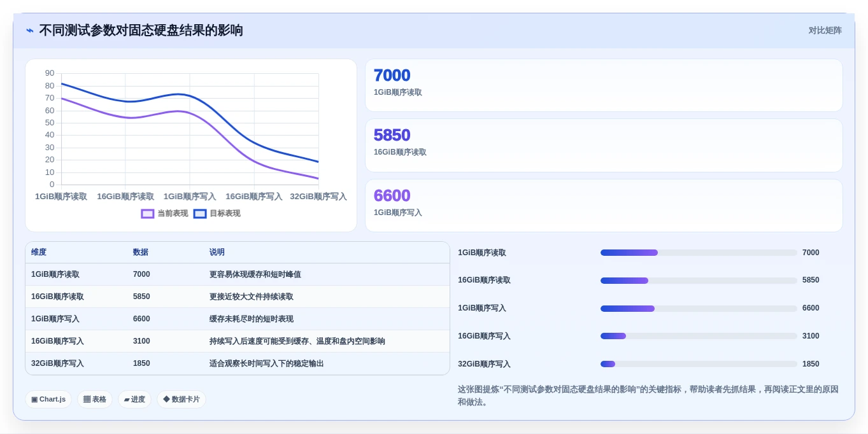
Task: Click the 16GiB顺序写入 progress bar
Action: [x=699, y=336]
